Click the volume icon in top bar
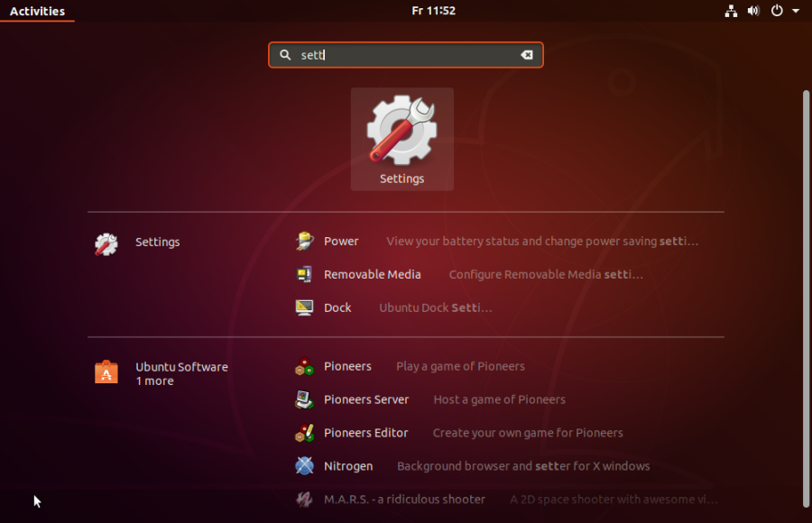This screenshot has height=523, width=812. pos(753,11)
